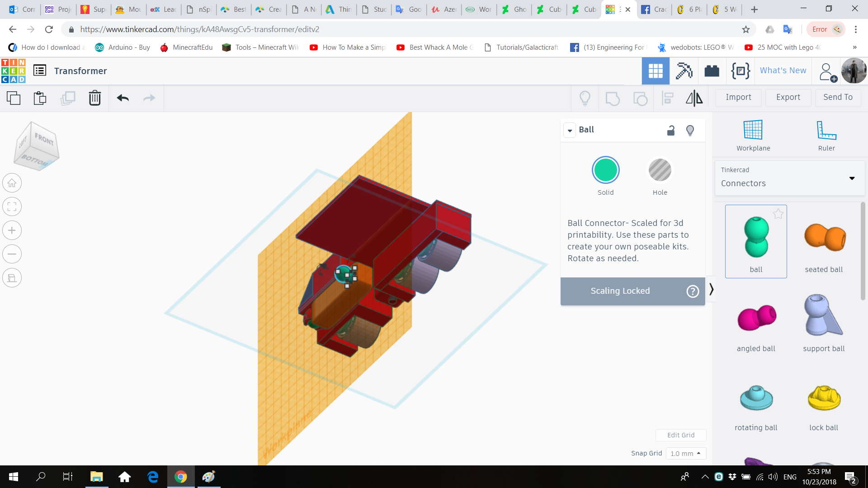Select the Mirror tool icon

[694, 98]
